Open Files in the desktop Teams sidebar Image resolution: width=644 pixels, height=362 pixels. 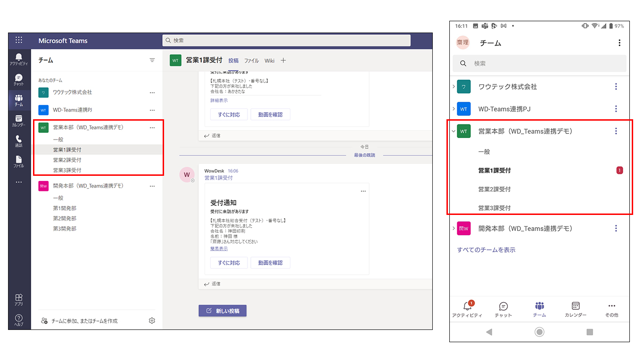point(19,162)
